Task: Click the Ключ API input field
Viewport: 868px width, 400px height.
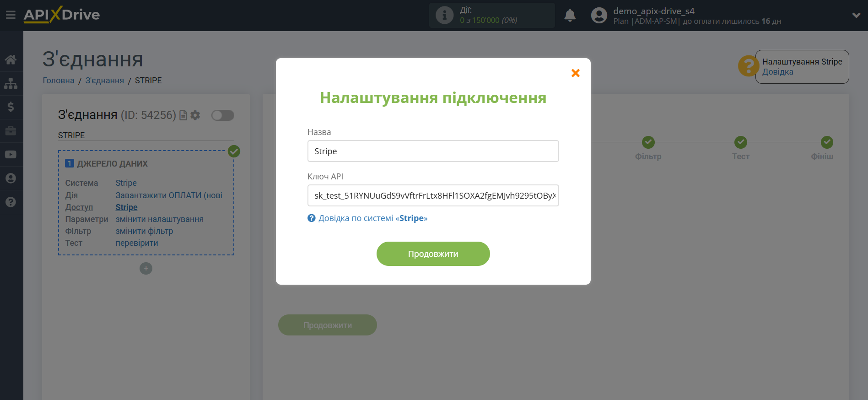Action: click(x=433, y=195)
